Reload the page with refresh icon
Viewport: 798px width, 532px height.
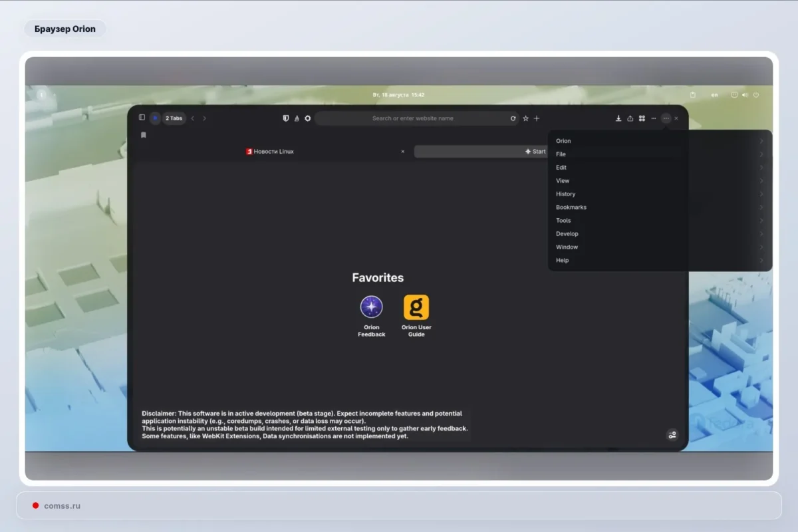(x=513, y=118)
